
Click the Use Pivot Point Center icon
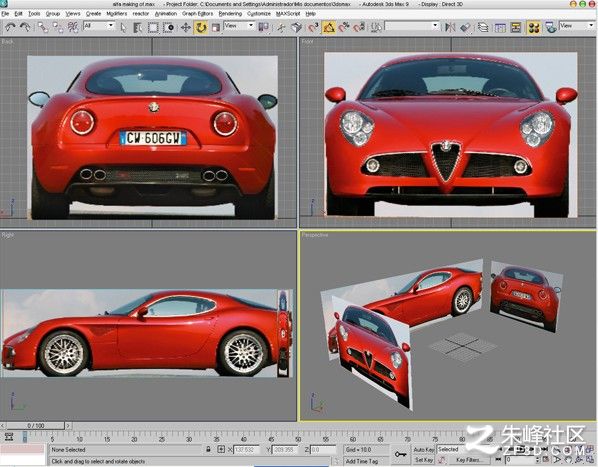click(263, 27)
